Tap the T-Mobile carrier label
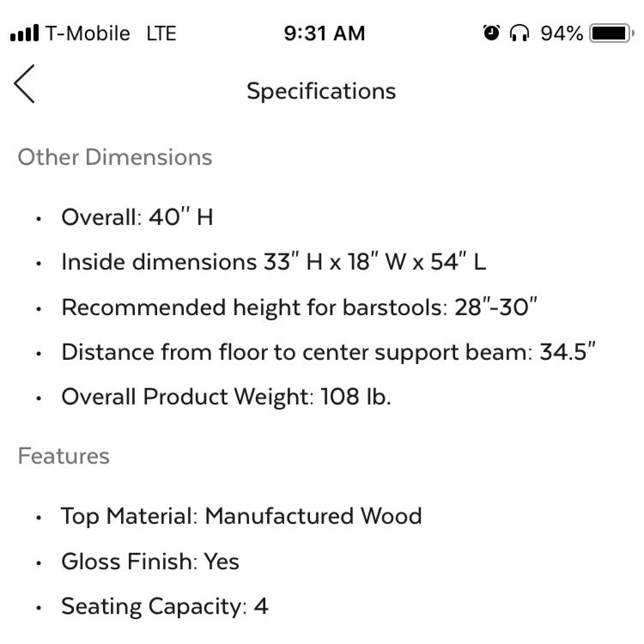 click(x=87, y=33)
